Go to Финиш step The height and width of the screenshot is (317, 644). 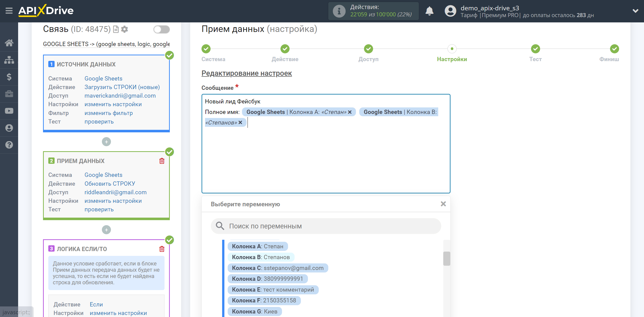[x=614, y=49]
